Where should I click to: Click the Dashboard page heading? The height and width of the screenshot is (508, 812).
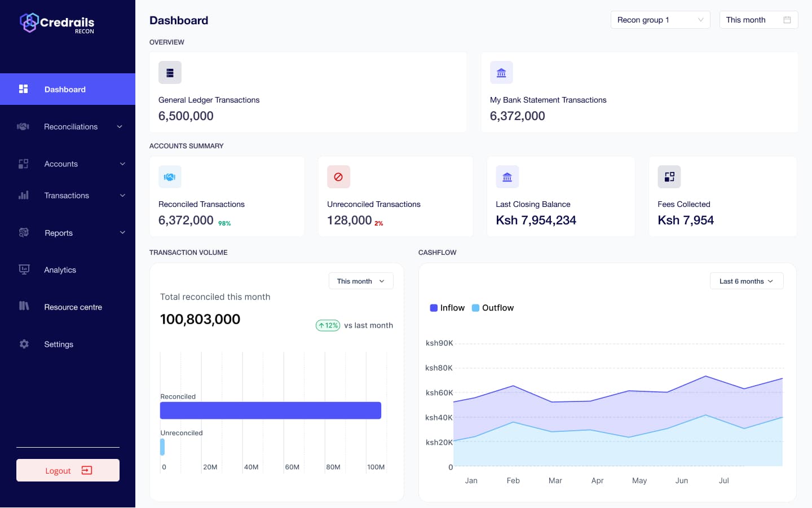tap(179, 20)
